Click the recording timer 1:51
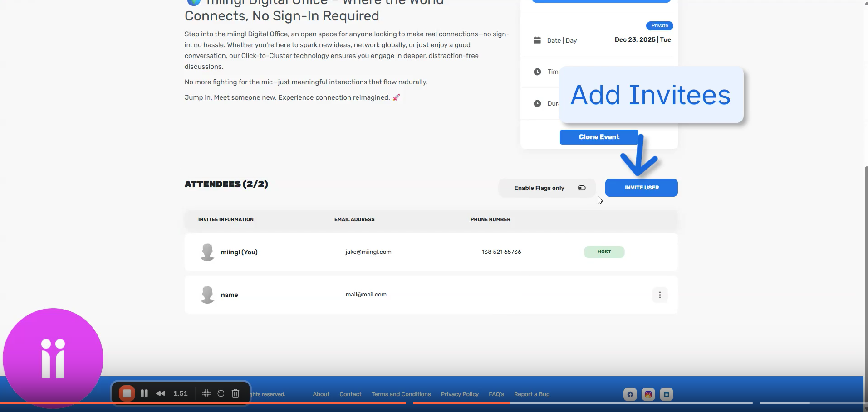The image size is (868, 412). pos(181,393)
